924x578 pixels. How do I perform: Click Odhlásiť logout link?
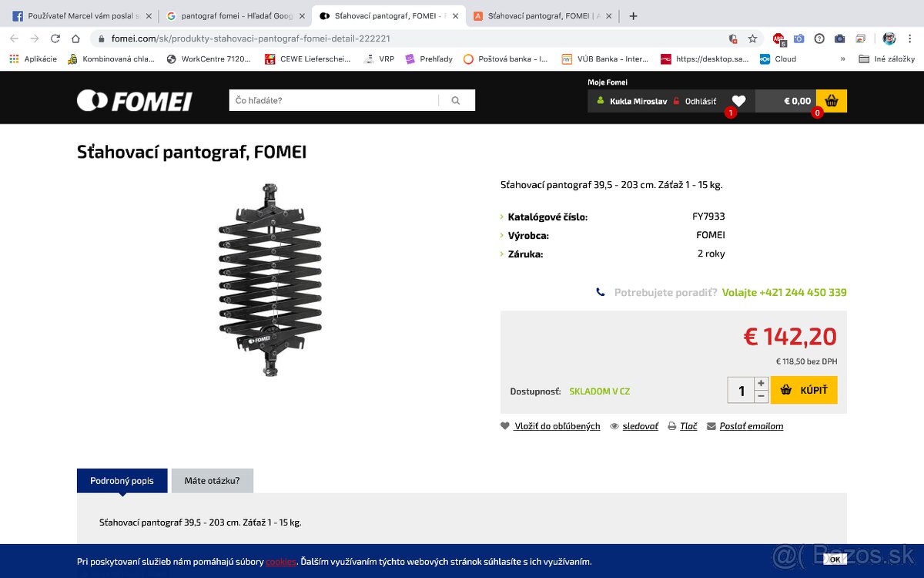(x=695, y=101)
